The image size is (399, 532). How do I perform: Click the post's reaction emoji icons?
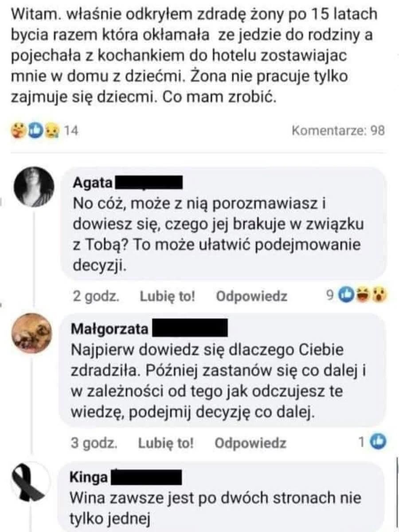point(35,131)
